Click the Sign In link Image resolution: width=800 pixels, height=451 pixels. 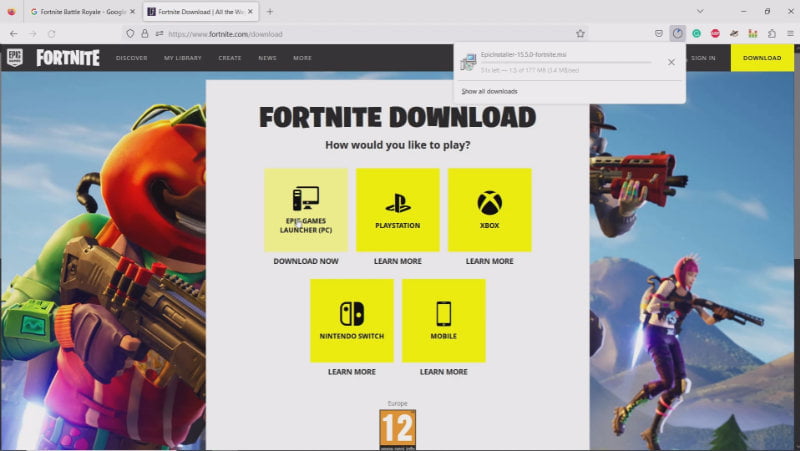coord(703,58)
